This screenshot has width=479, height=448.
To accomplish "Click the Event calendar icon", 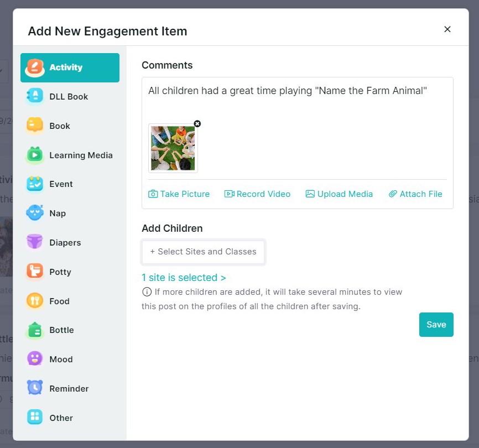I will (35, 184).
